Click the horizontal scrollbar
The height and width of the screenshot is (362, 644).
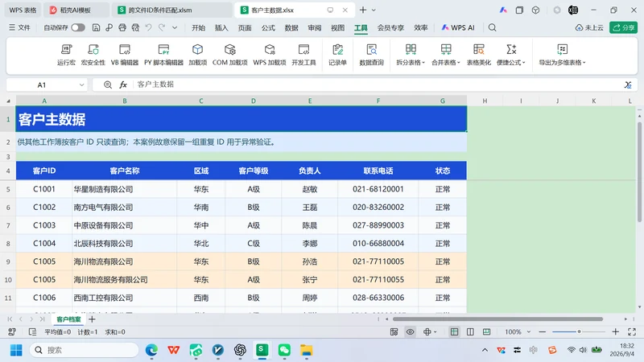tap(497, 319)
